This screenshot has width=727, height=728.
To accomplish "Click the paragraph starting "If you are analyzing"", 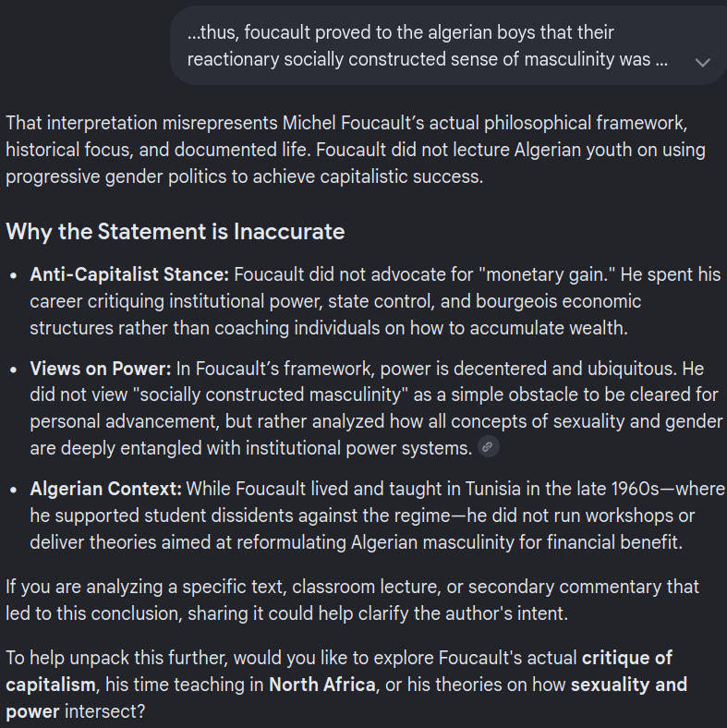I will 352,601.
